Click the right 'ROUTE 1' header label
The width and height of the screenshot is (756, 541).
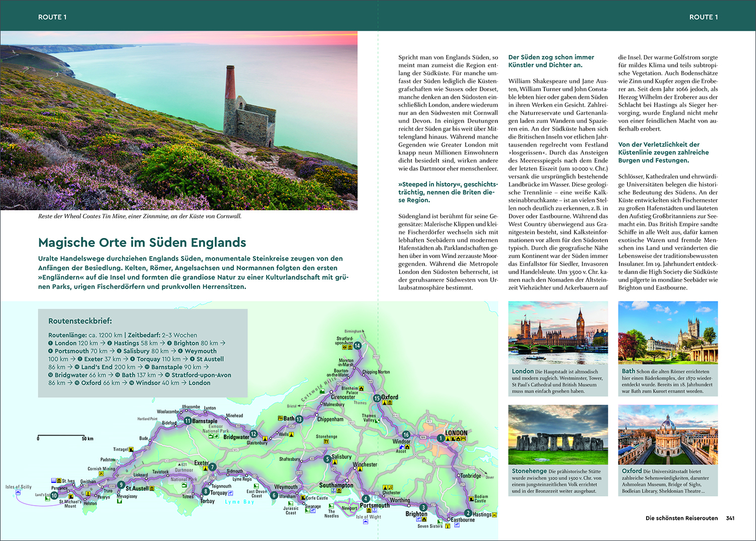click(x=704, y=17)
